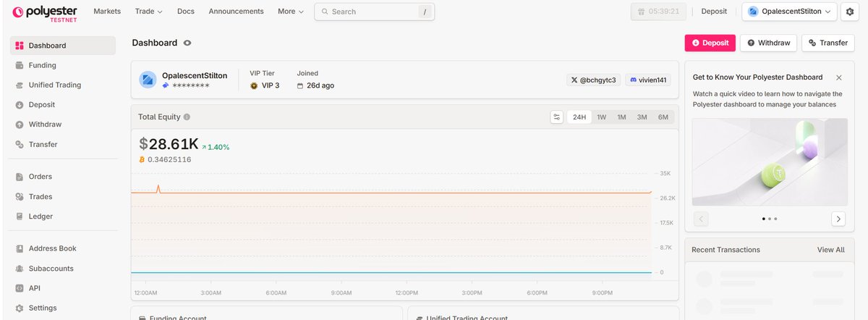
Task: Click the Transfer button at top right
Action: (827, 43)
